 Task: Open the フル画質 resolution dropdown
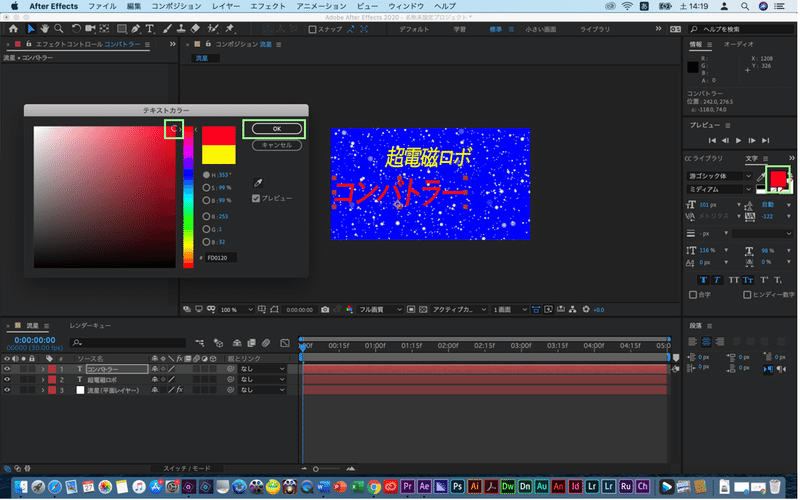380,310
